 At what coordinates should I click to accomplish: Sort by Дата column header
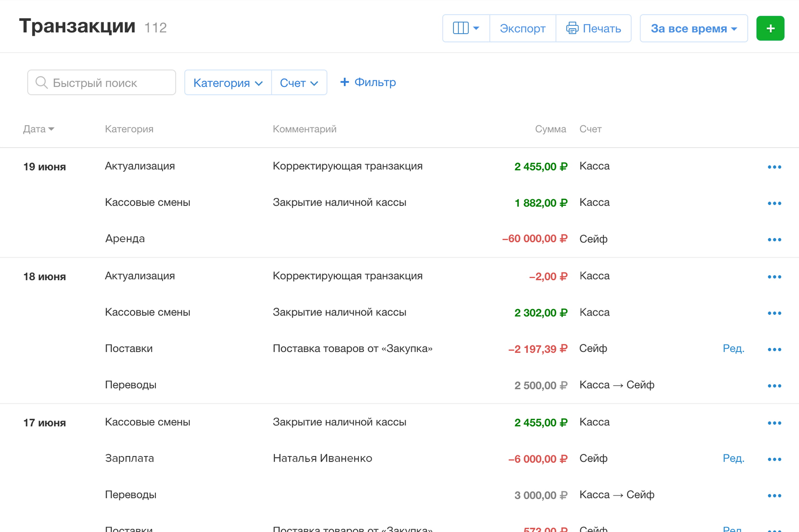[38, 129]
